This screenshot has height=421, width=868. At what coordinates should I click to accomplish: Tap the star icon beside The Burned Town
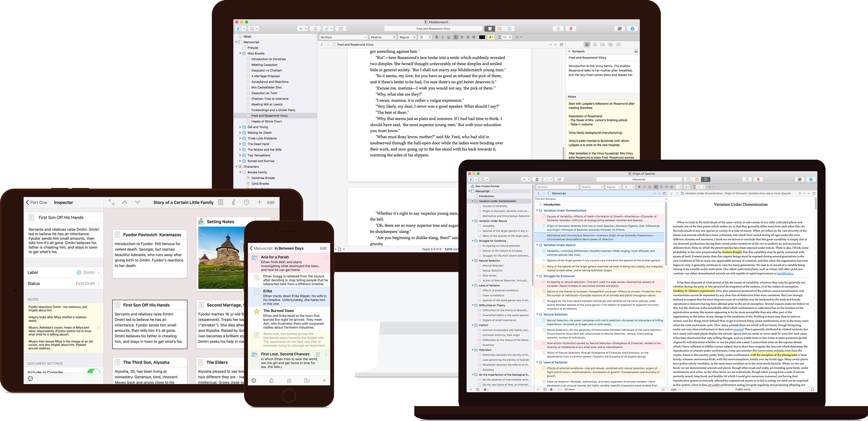tap(256, 312)
